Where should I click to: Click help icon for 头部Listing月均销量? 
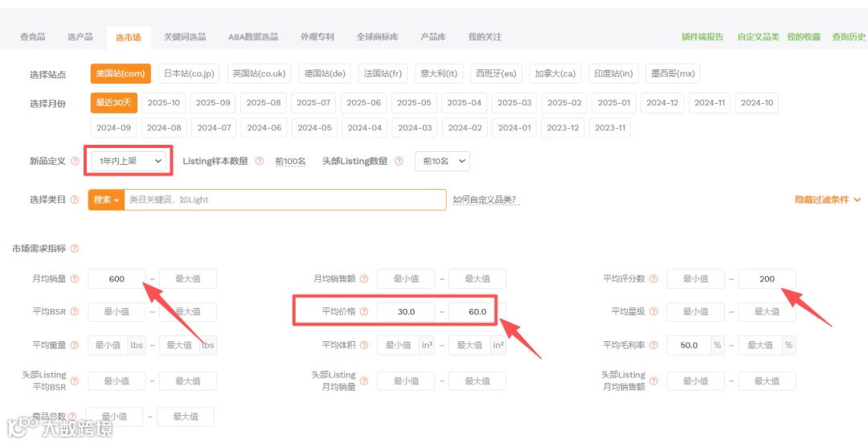pos(364,380)
